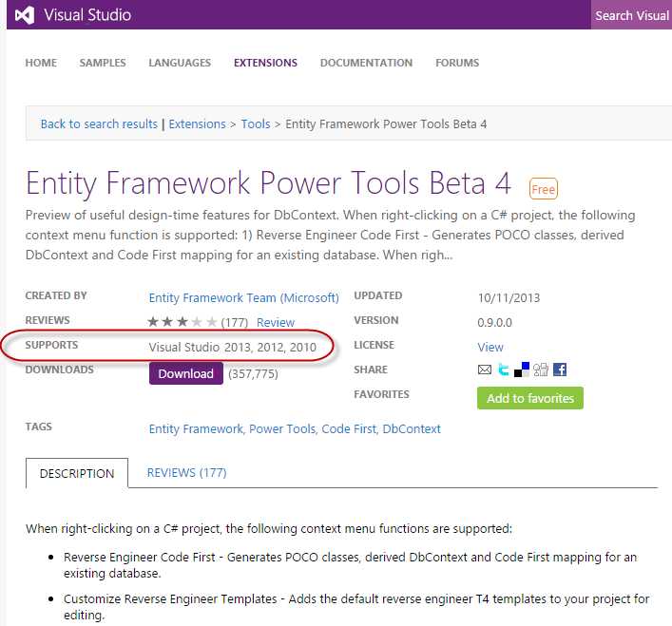Open the Power Tools tag
The height and width of the screenshot is (626, 672).
(x=282, y=428)
